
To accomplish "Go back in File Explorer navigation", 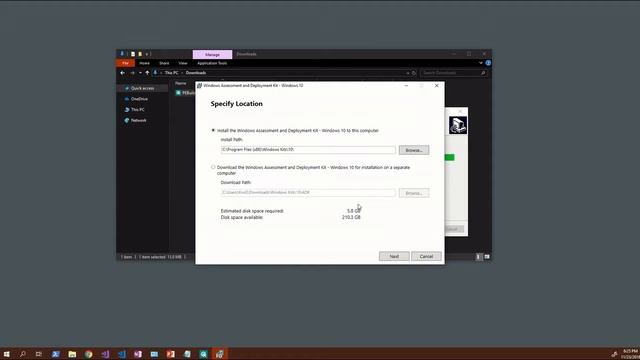I will click(122, 73).
